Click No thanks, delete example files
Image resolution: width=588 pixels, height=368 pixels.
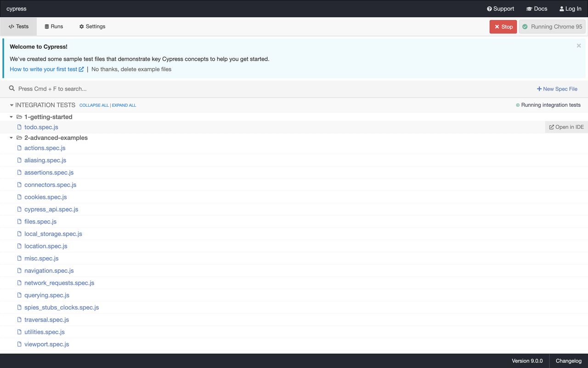(x=131, y=69)
